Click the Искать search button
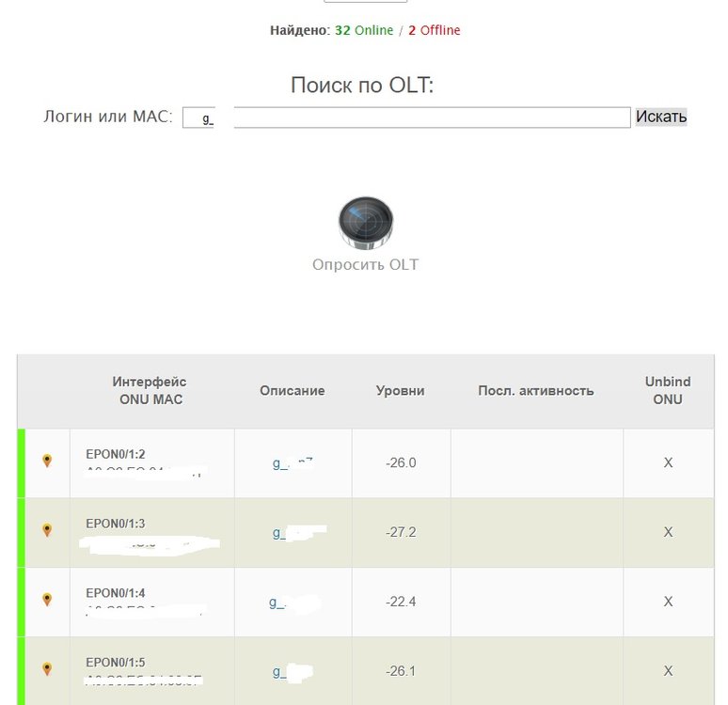The height and width of the screenshot is (705, 728). point(661,117)
